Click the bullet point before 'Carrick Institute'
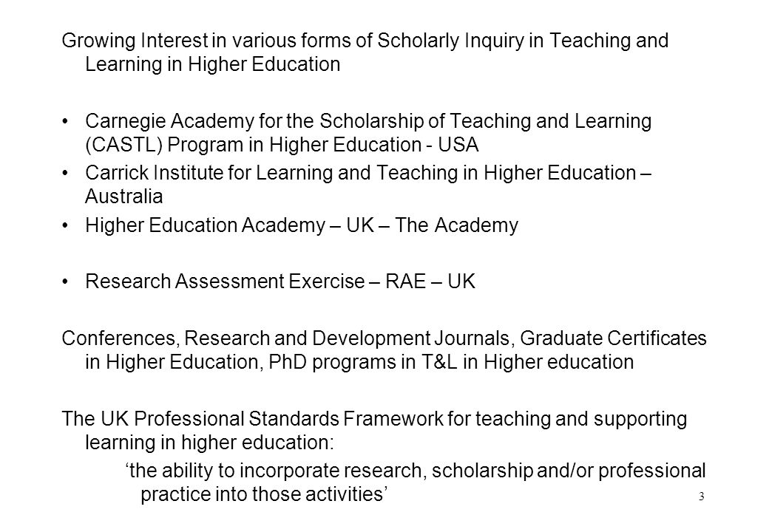The height and width of the screenshot is (532, 769). click(x=65, y=174)
